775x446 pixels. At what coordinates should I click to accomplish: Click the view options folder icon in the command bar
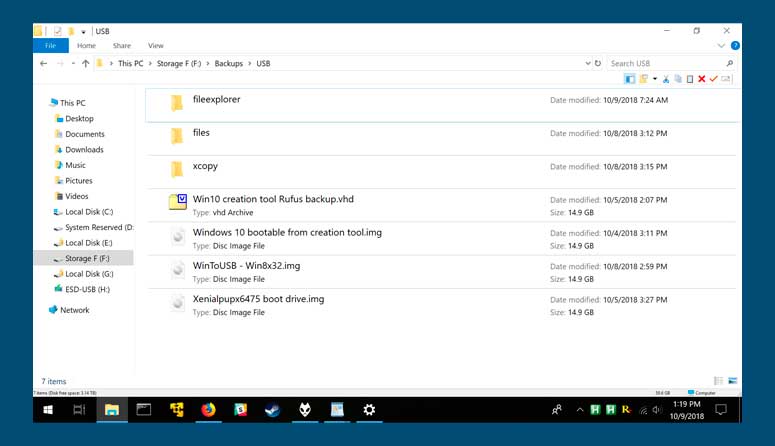643,79
